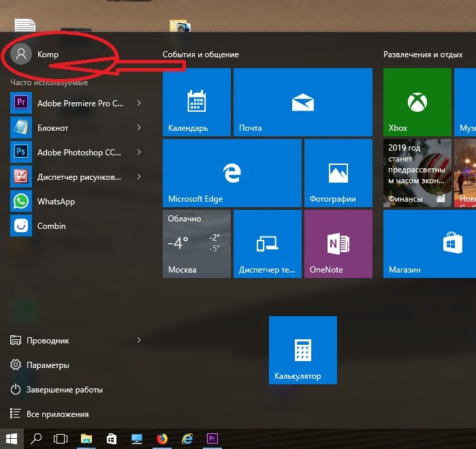Launch WhatsApp from the start menu list
The image size is (476, 449).
pyautogui.click(x=76, y=202)
